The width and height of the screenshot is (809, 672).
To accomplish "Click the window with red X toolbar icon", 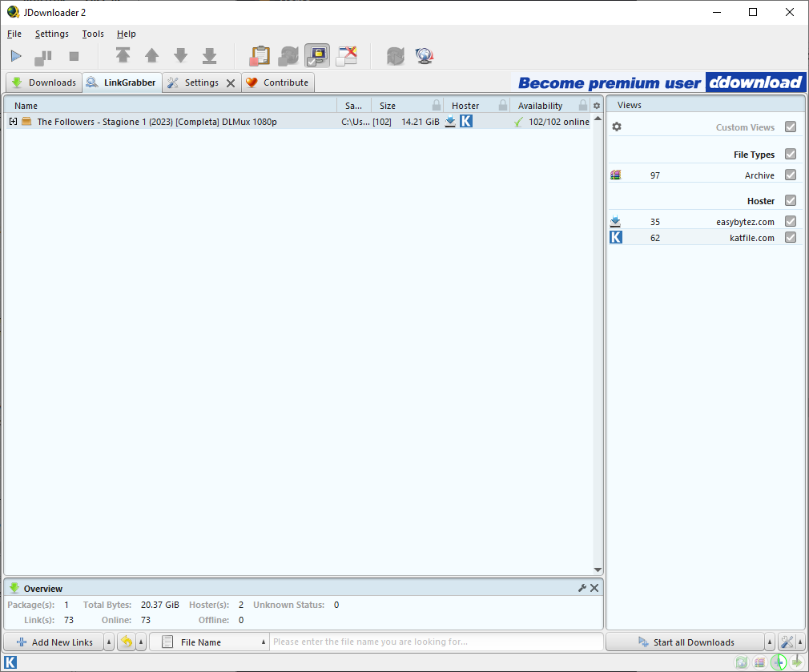I will pyautogui.click(x=346, y=56).
